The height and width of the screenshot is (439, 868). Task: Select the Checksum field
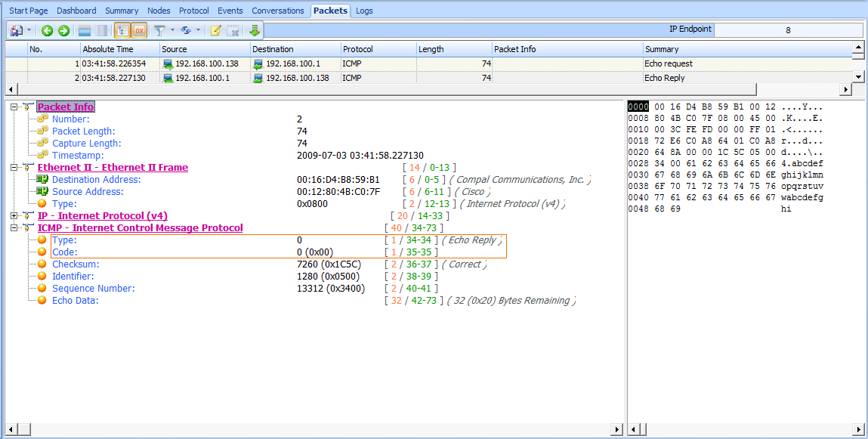[76, 264]
